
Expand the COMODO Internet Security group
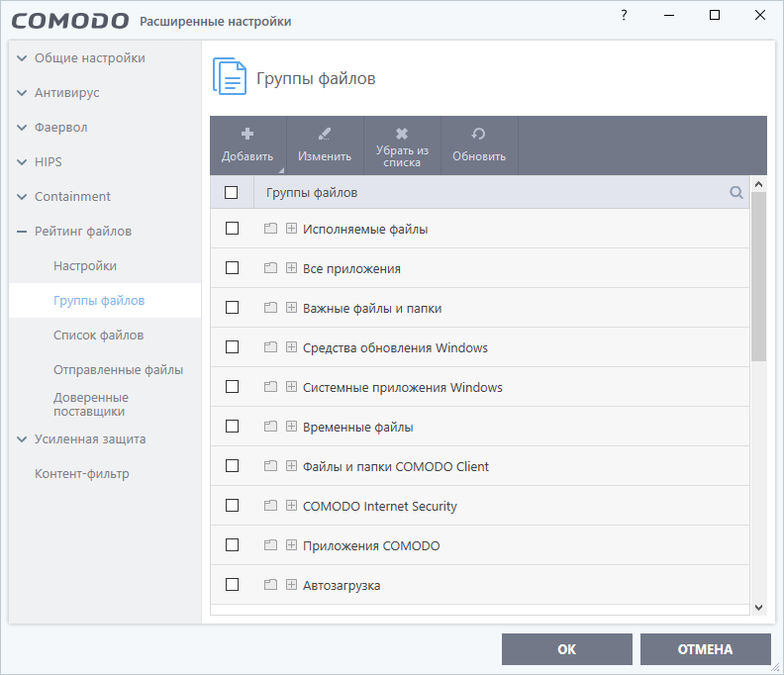(291, 506)
